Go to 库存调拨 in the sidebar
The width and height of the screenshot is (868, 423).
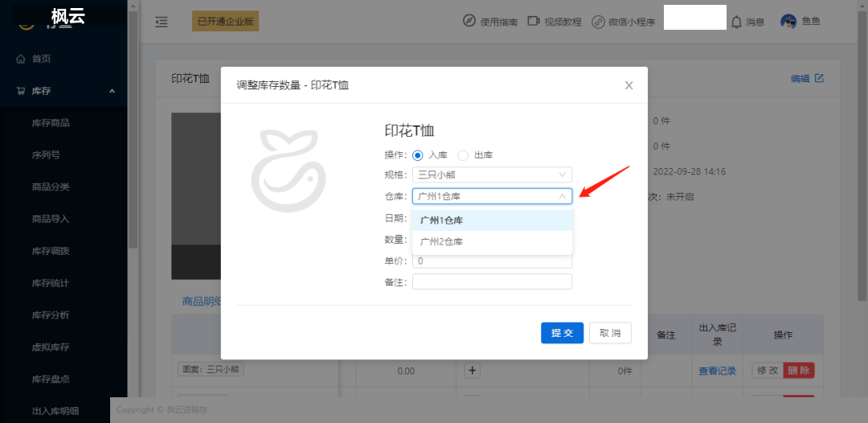(51, 251)
